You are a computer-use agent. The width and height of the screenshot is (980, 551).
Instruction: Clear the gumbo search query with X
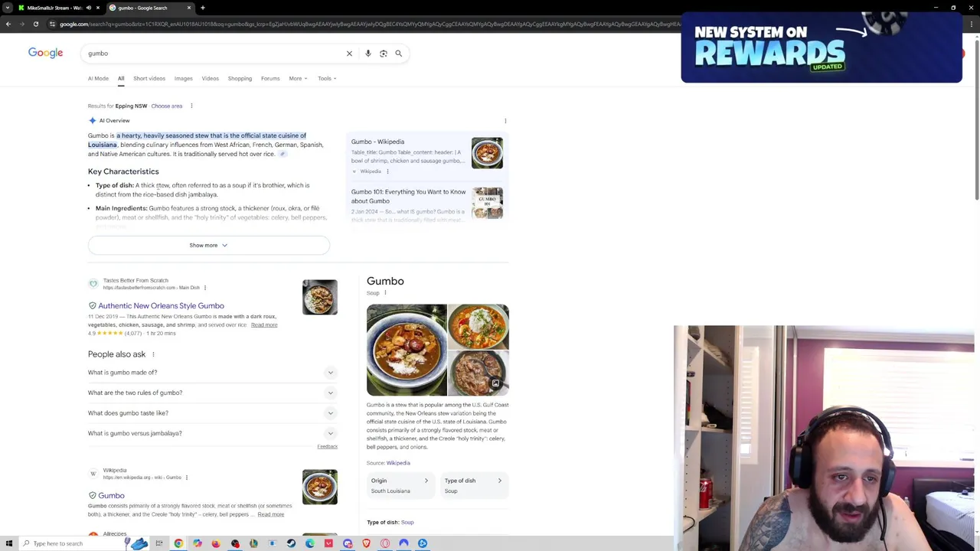click(x=349, y=54)
